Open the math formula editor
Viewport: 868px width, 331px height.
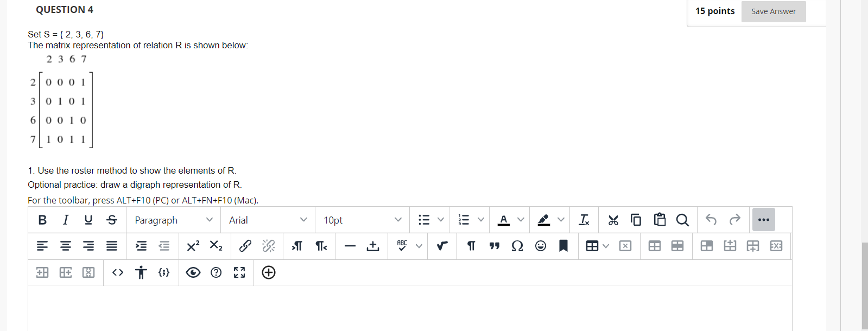click(442, 246)
